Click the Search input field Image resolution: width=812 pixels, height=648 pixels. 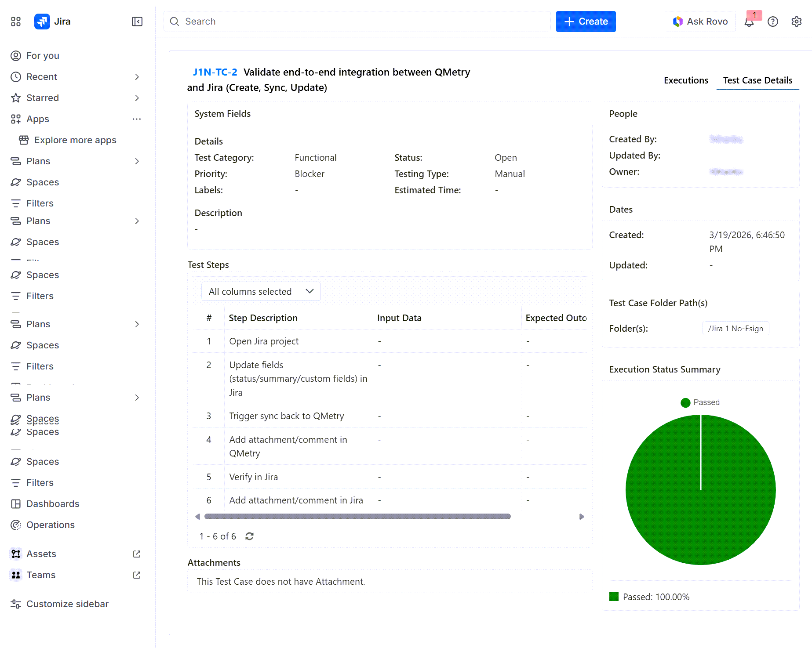coord(357,22)
